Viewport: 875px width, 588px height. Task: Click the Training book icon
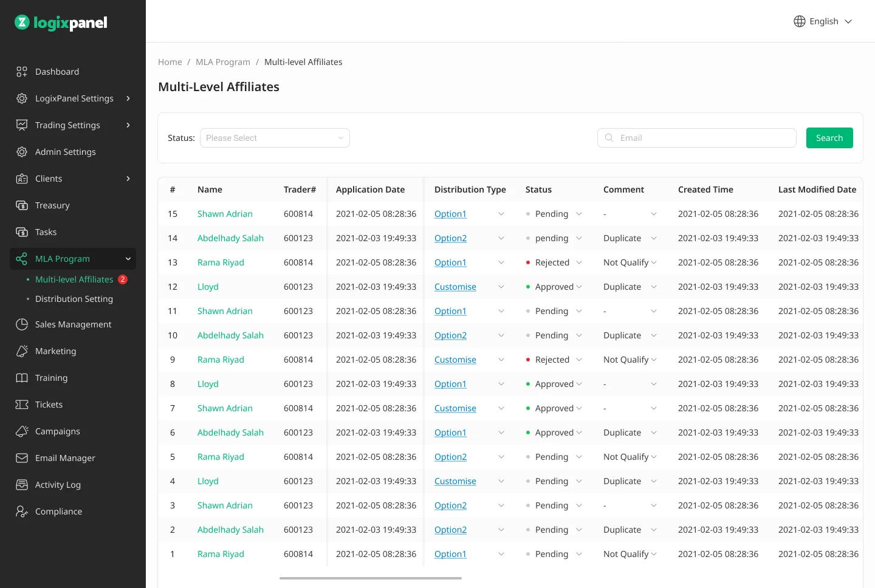22,378
